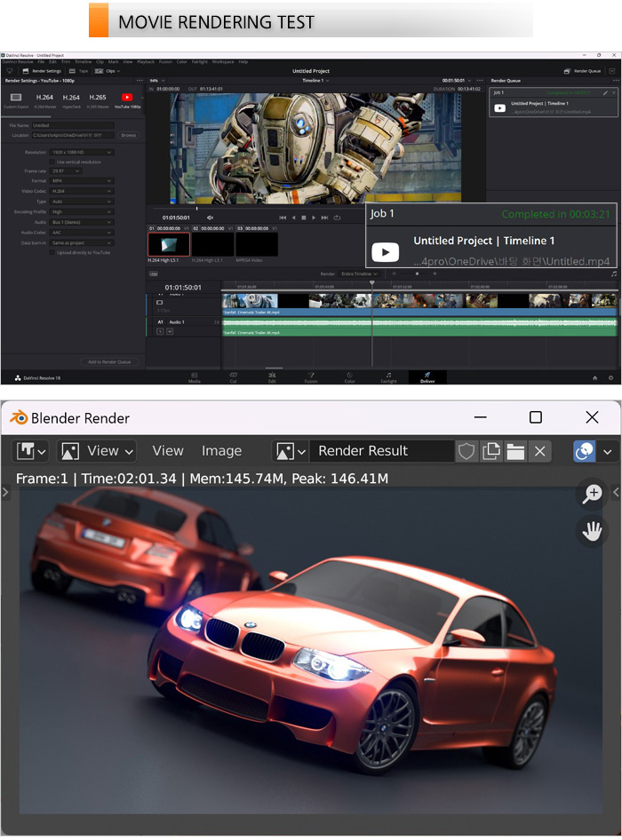Image resolution: width=622 pixels, height=840 pixels.
Task: Click Resolve monitor icon left of Render Settings
Action: point(10,71)
